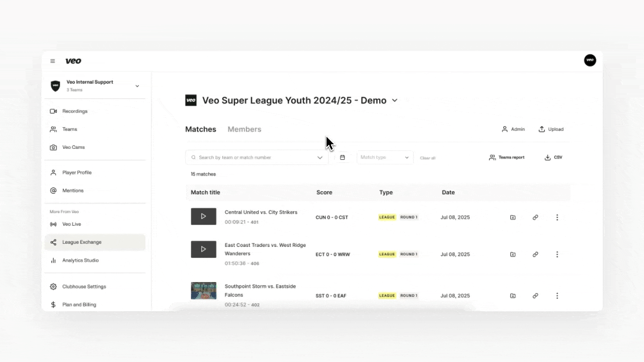This screenshot has height=362, width=644.
Task: Open the Veo profile avatar
Action: pyautogui.click(x=590, y=60)
